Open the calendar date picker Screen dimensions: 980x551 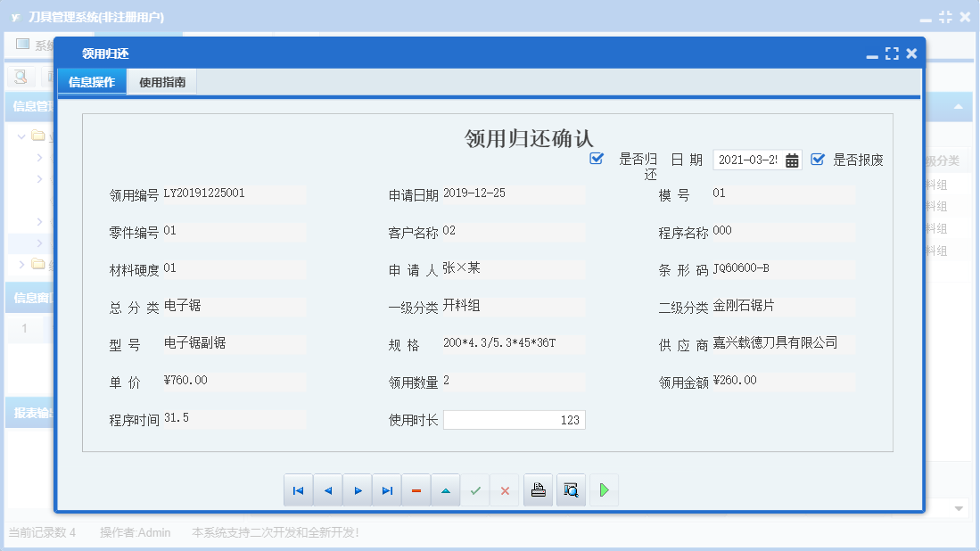point(792,160)
